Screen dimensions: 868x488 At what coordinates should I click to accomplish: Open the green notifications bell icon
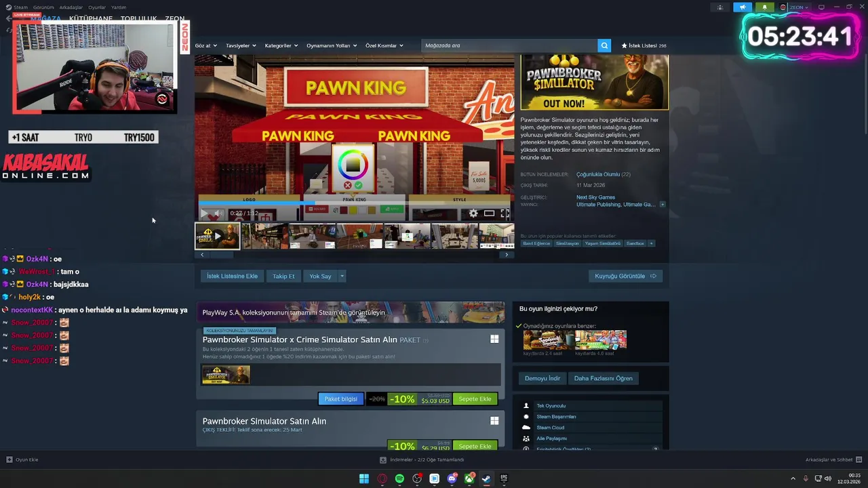tap(765, 7)
